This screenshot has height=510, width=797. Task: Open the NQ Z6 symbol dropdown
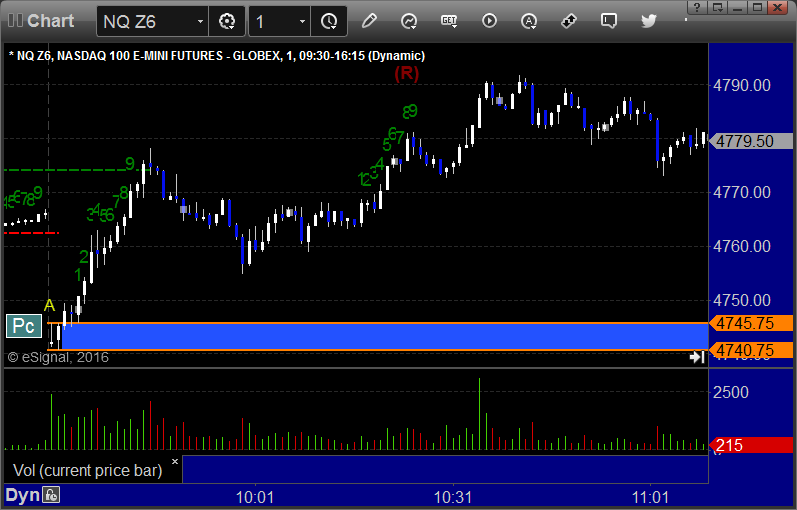pyautogui.click(x=200, y=21)
